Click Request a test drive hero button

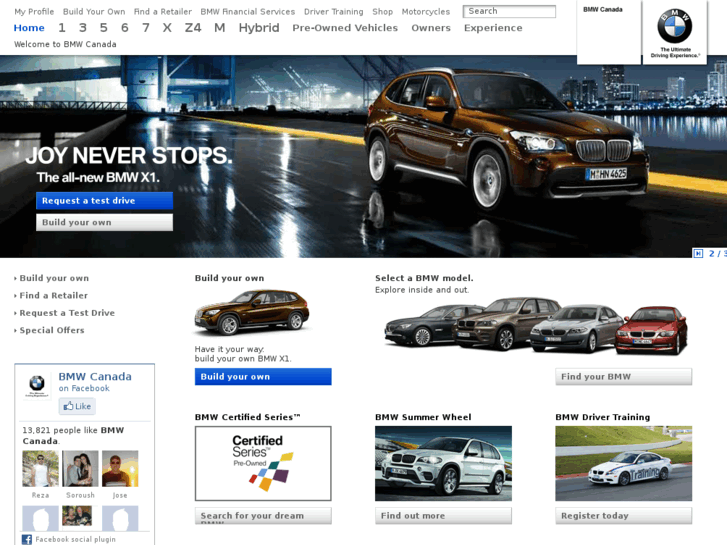tap(104, 201)
